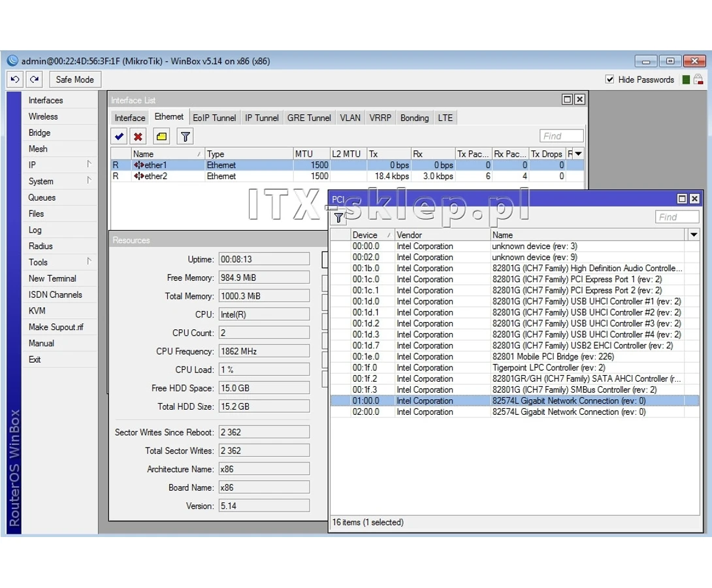Click the padlock icon beside Hide Passwords
The height and width of the screenshot is (588, 712).
coord(699,80)
